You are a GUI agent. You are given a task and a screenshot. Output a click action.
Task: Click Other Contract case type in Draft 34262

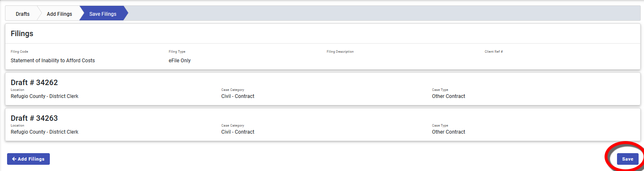[448, 96]
